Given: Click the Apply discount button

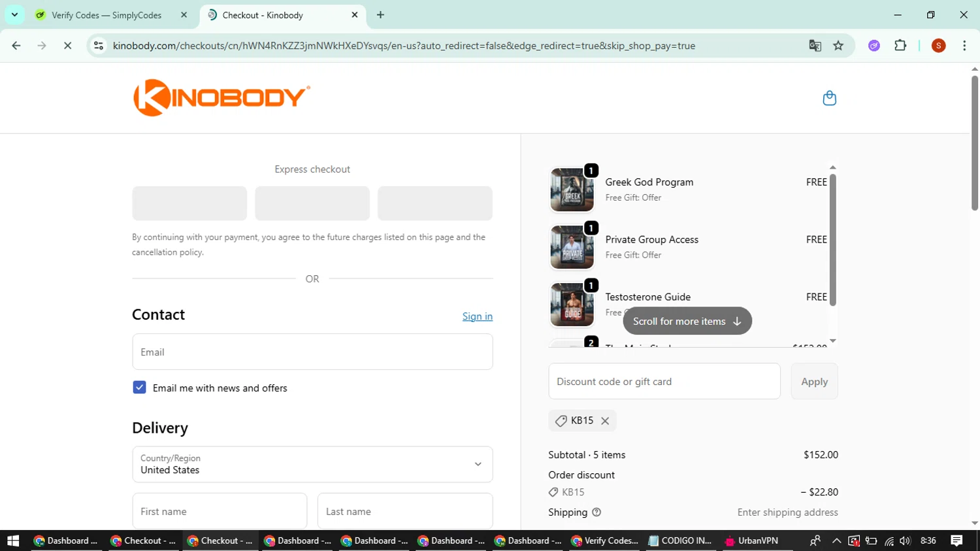Looking at the screenshot, I should [814, 381].
